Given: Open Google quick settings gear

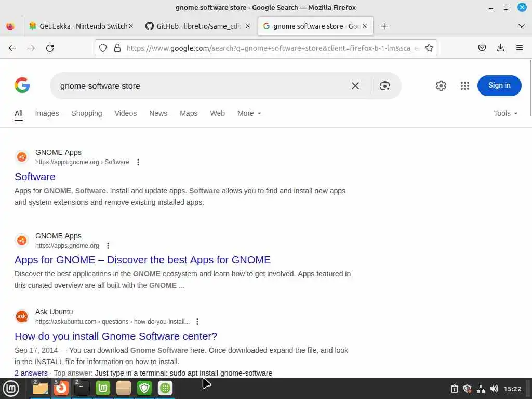Looking at the screenshot, I should [441, 86].
